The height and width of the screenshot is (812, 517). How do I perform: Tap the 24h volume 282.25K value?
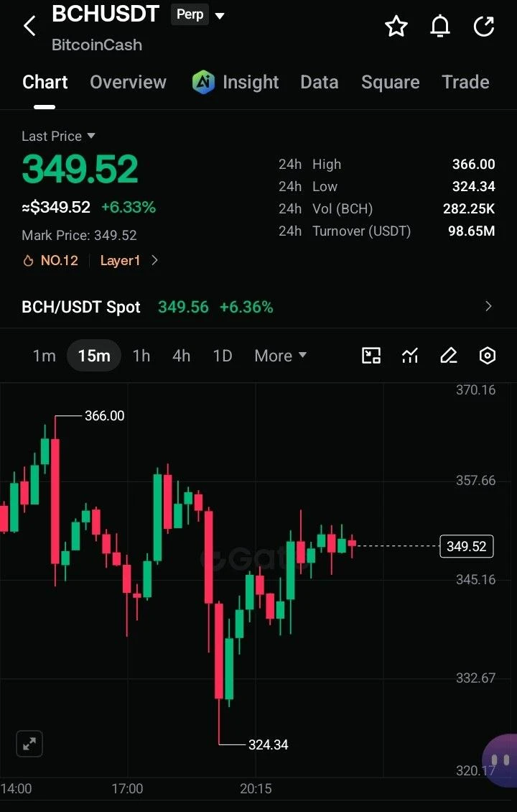(469, 208)
